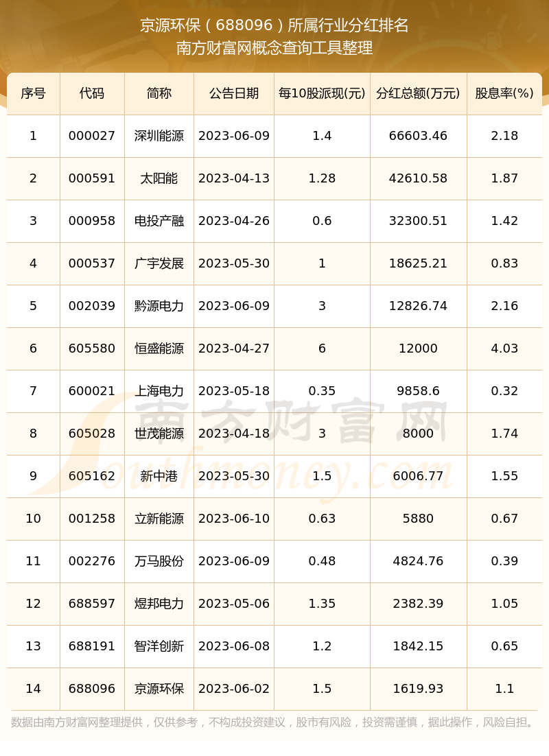Select the name 太阳能

159,178
